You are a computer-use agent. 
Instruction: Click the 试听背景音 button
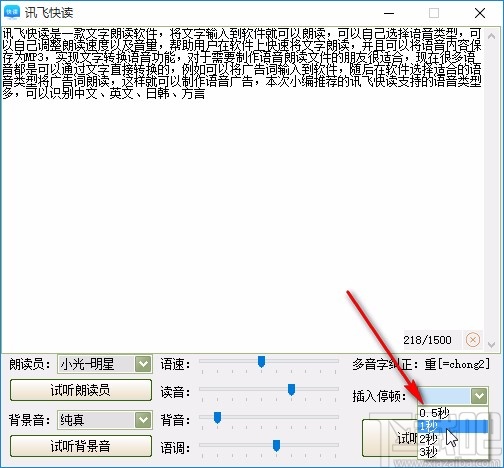(81, 446)
